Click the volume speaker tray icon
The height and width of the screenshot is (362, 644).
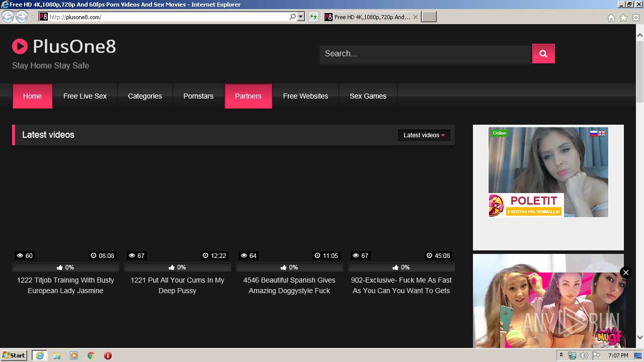[x=584, y=355]
